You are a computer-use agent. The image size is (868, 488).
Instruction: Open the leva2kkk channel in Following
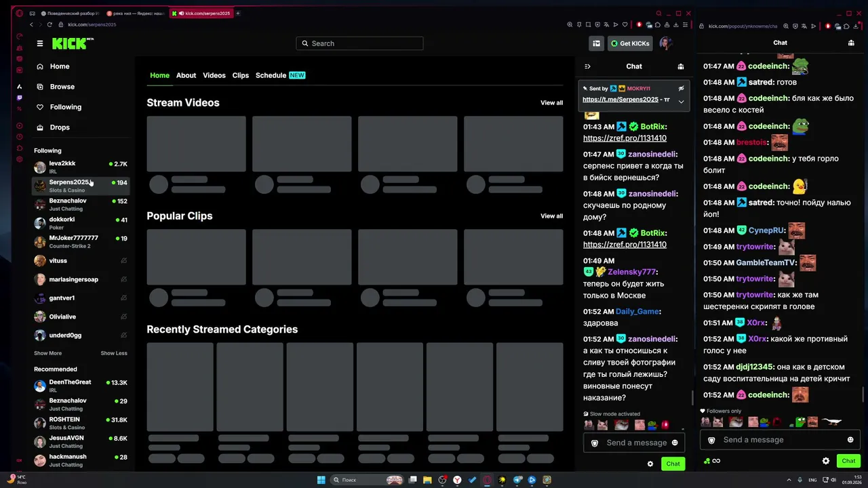pos(81,167)
